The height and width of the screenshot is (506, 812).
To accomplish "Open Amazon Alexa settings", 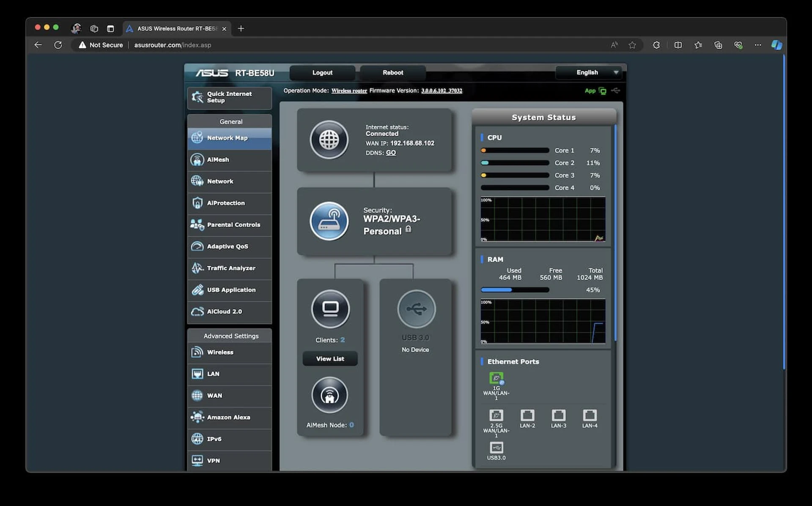I will click(x=230, y=418).
